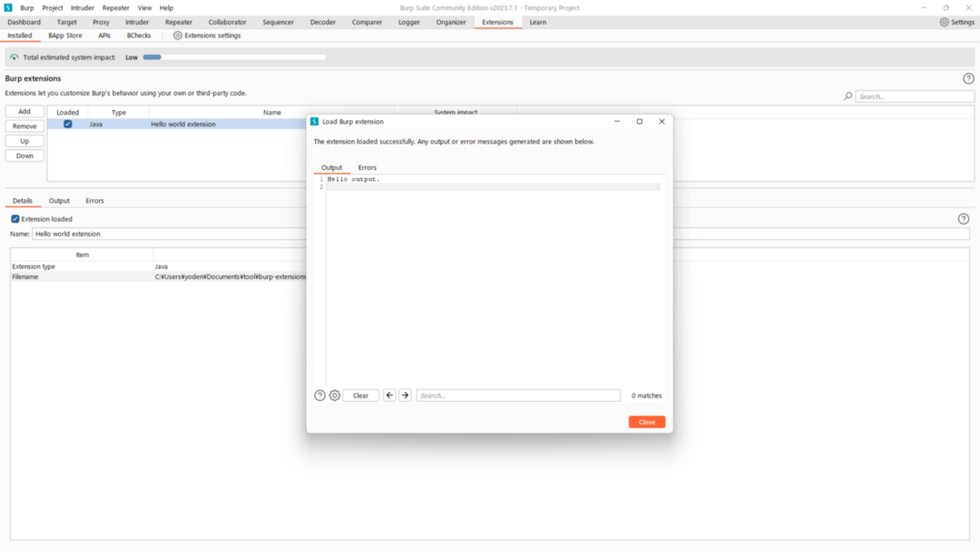Screen dimensions: 980x551
Task: Open output settings gear in dialog
Action: 335,396
